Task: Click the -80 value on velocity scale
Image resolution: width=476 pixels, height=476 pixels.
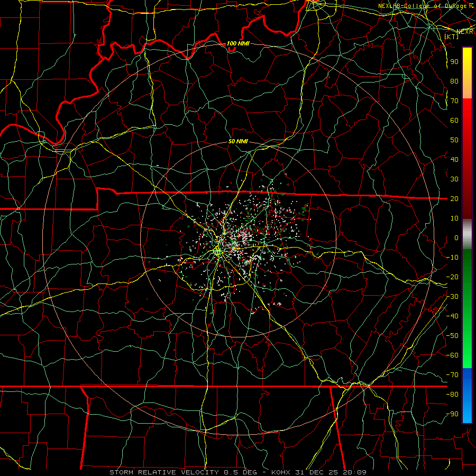Action: click(452, 395)
